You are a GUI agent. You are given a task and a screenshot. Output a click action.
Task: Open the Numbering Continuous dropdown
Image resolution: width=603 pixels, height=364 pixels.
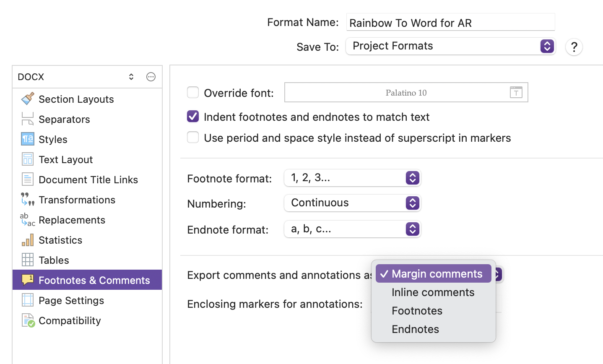tap(353, 203)
